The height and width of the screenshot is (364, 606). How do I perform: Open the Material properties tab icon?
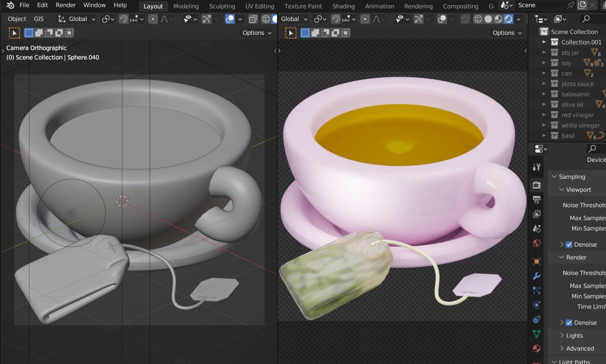point(536,349)
